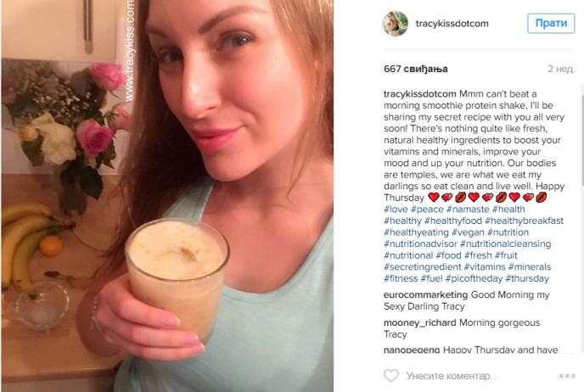
Task: Open tracykissdotcom username in caption
Action: (419, 94)
